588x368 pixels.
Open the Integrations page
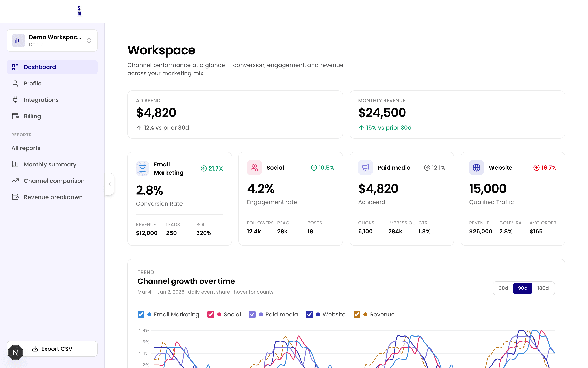point(52,100)
